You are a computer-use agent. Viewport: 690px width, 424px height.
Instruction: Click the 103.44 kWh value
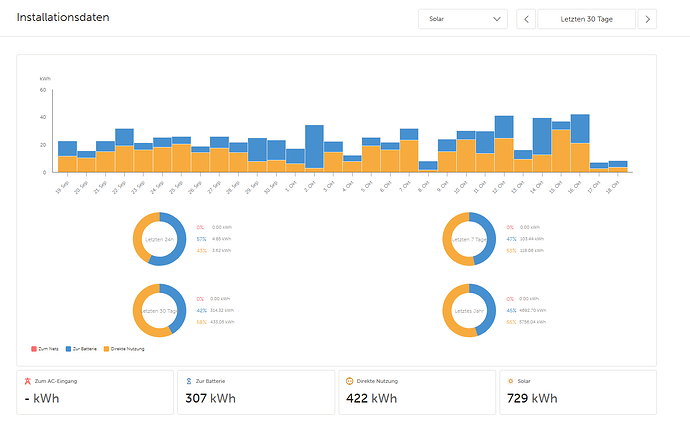click(x=532, y=239)
